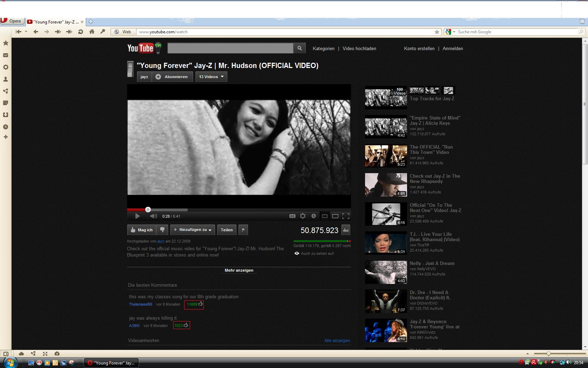Image resolution: width=588 pixels, height=368 pixels.
Task: Open a new tab with plus icon
Action: pos(91,22)
